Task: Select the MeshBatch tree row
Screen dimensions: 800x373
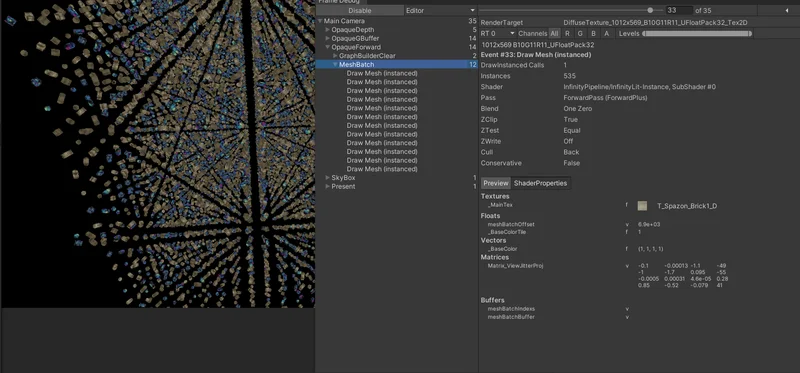Action: tap(396, 64)
